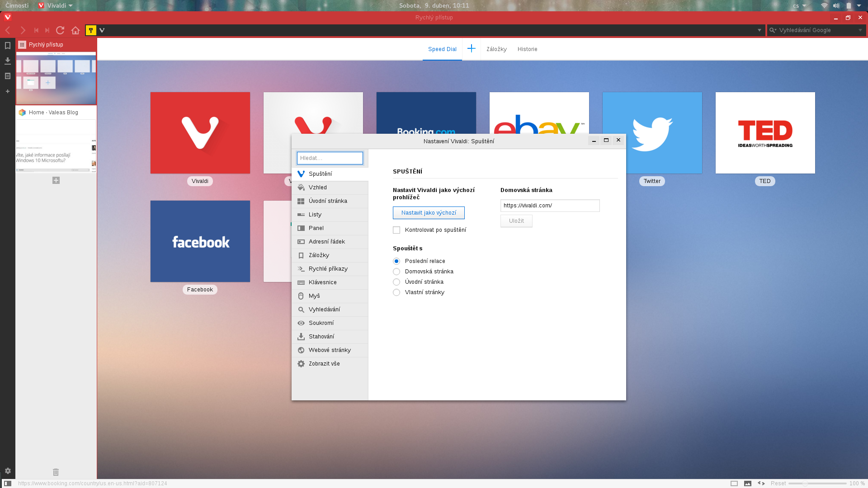Open cs keyboard layout dropdown
868x488 pixels.
click(x=799, y=6)
